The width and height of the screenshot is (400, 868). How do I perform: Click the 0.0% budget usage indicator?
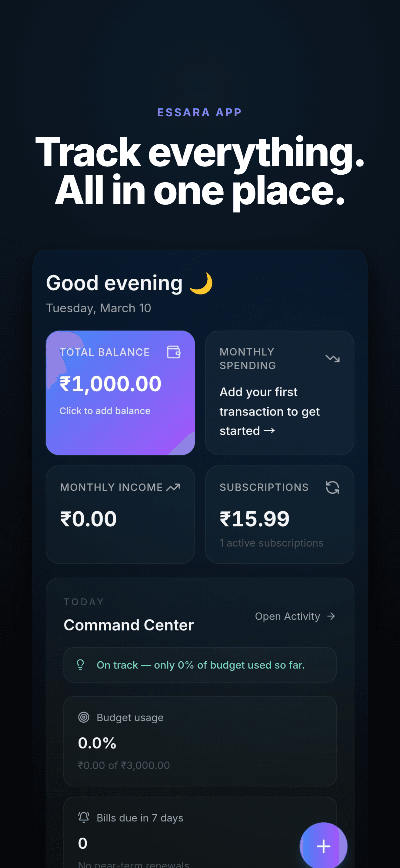96,742
